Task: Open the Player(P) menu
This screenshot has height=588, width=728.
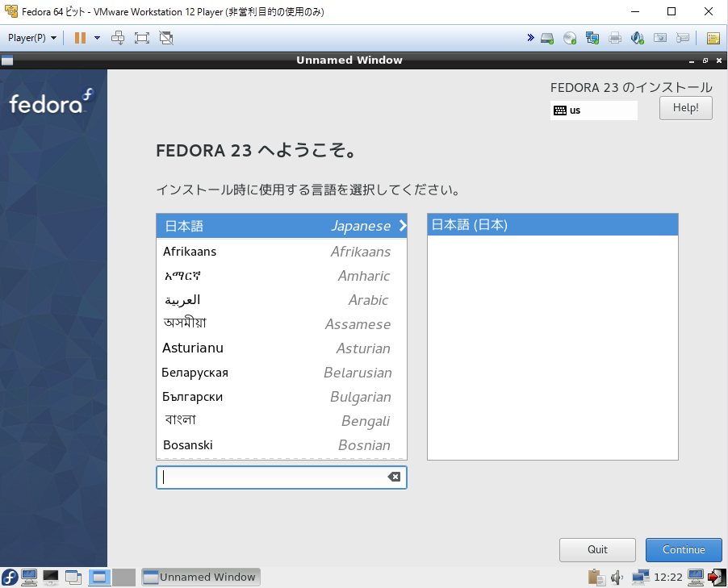Action: tap(32, 38)
